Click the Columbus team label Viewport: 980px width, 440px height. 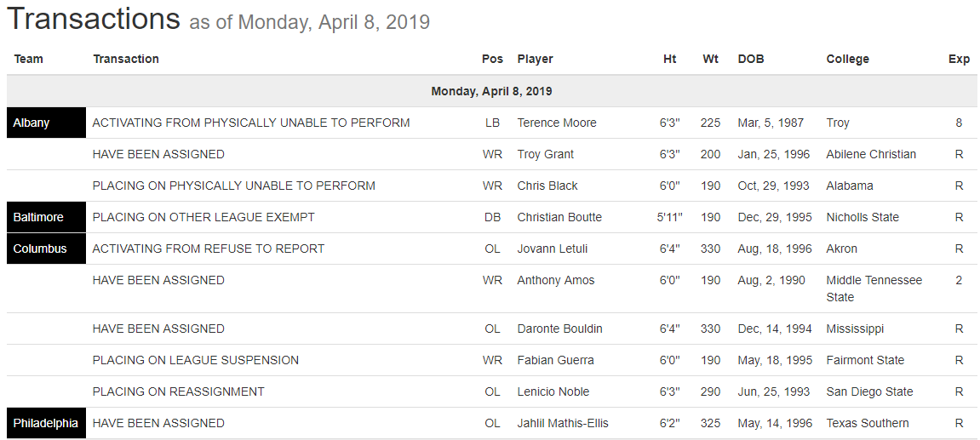click(40, 249)
